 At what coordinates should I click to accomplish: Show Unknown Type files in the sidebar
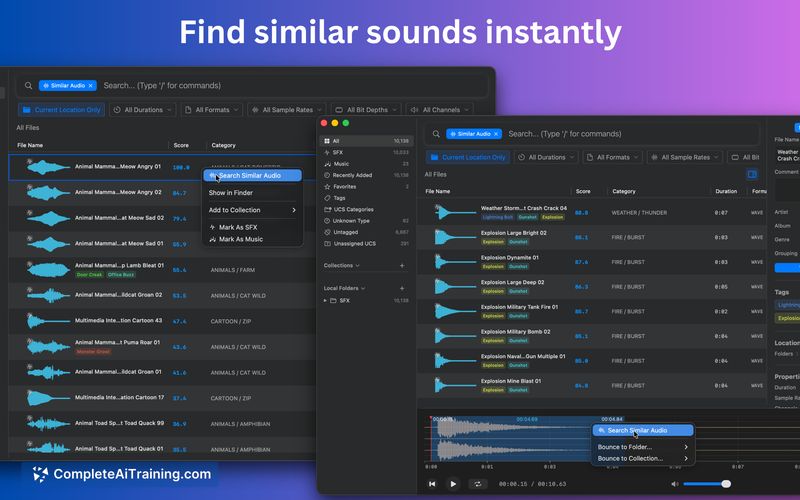(366, 221)
